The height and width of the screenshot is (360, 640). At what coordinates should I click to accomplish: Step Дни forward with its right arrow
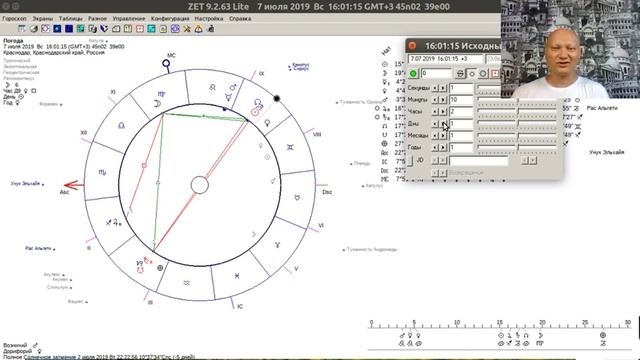[443, 123]
